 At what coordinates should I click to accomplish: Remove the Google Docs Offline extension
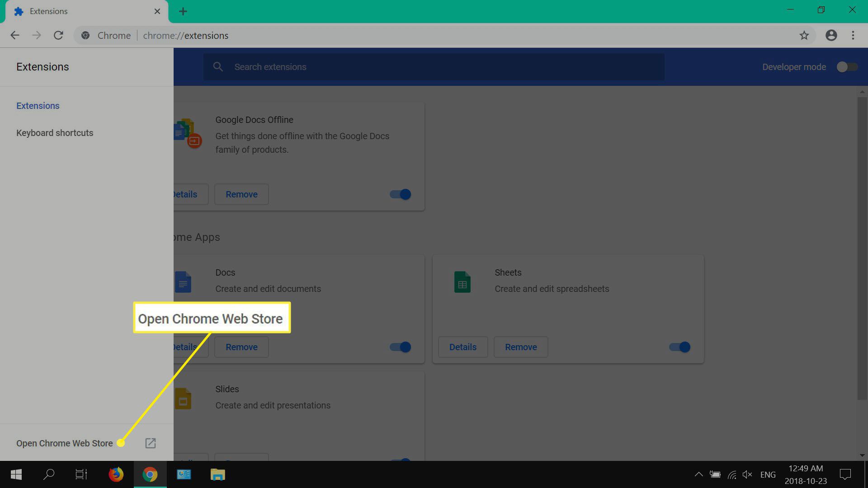tap(241, 194)
